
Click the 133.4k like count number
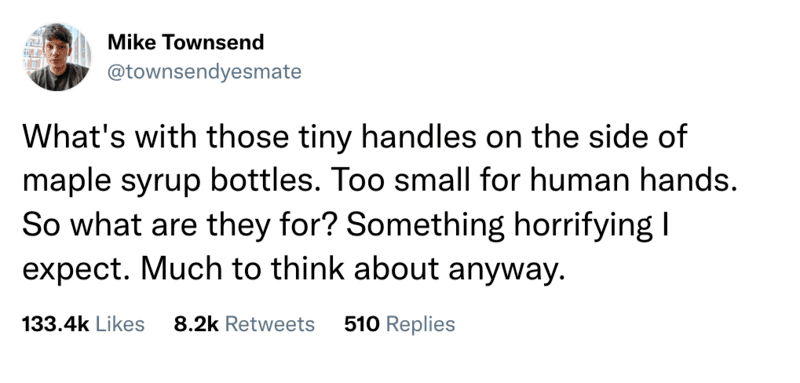coord(56,324)
